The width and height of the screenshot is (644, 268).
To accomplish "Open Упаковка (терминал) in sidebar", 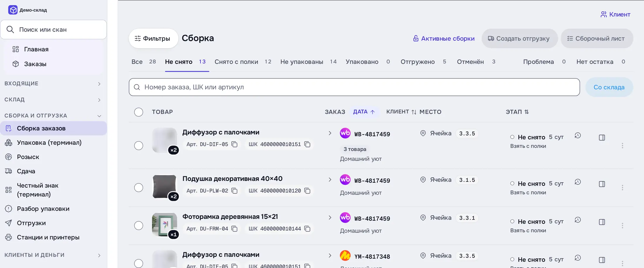I will (49, 143).
